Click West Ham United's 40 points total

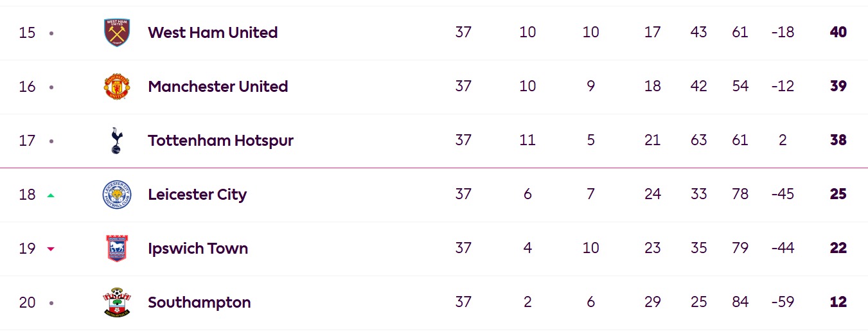(838, 32)
